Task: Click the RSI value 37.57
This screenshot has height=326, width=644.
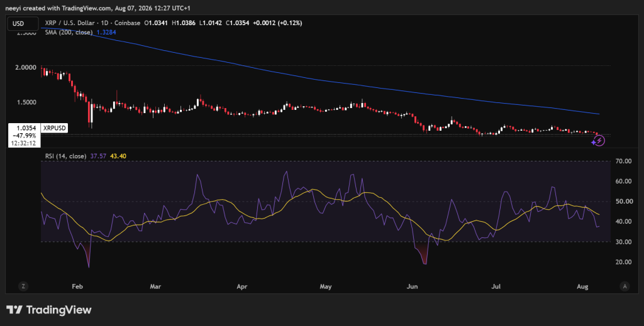Action: point(98,156)
